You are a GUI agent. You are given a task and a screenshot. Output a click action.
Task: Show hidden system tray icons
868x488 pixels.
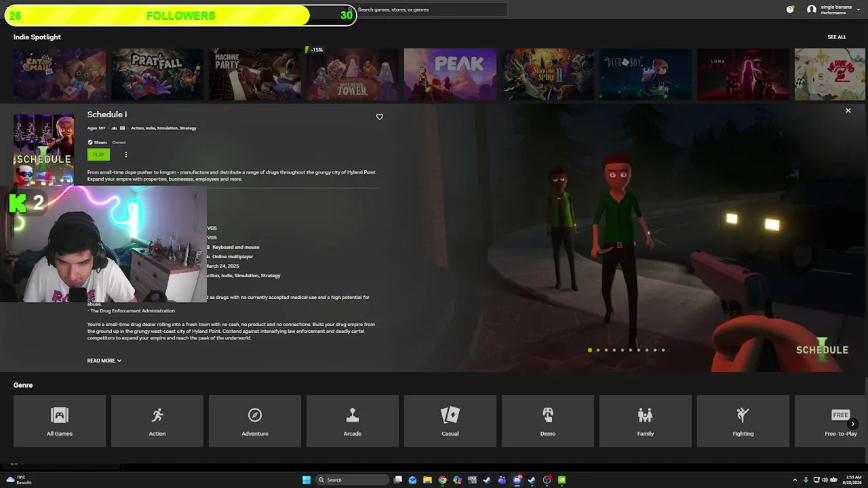pyautogui.click(x=795, y=480)
